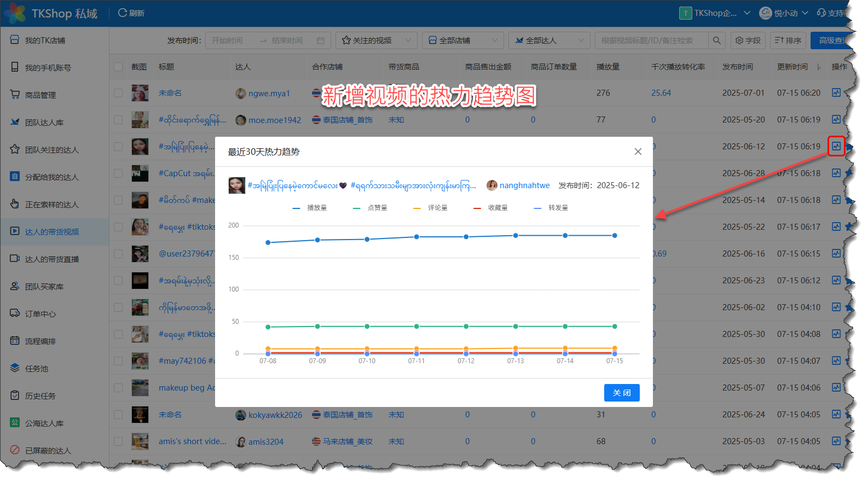Toggle 点赞量 legend series in chart
Image resolution: width=868 pixels, height=483 pixels.
371,208
